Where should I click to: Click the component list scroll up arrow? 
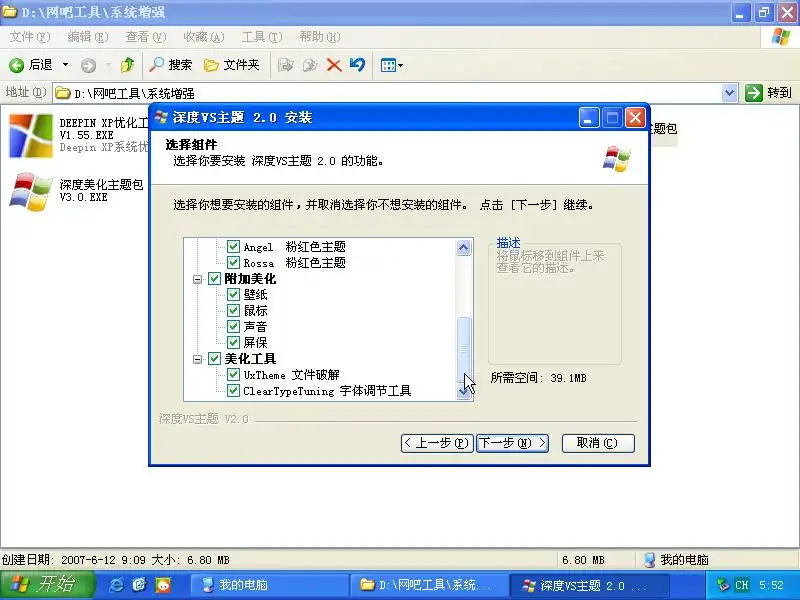point(463,248)
